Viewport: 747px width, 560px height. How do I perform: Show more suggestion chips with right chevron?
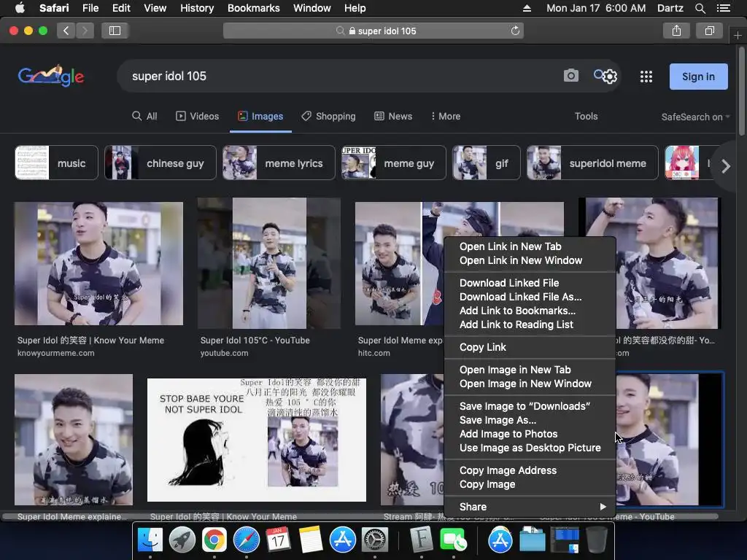click(725, 166)
